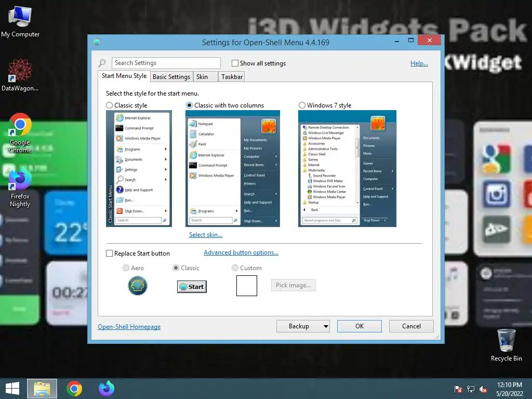Click the Open-Shell shell icon in title bar
The width and height of the screenshot is (532, 399).
97,42
